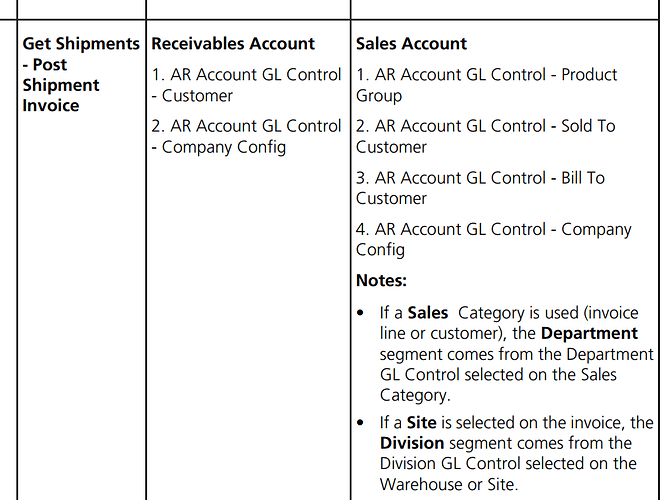Click sales item 2, ending in 'Sold To Customer'

486,136
